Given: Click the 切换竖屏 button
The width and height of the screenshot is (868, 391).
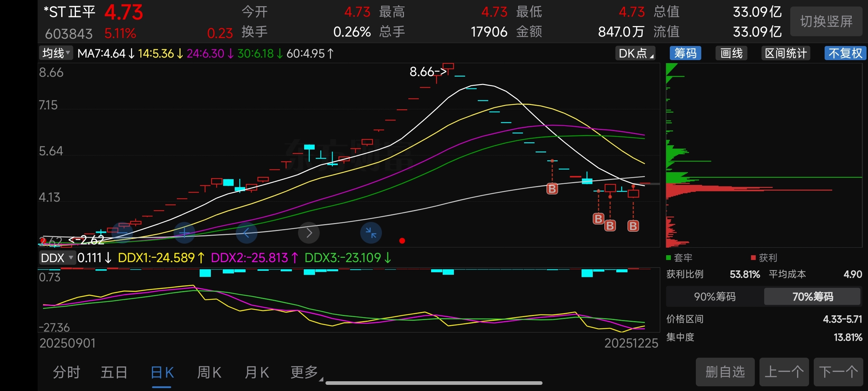Looking at the screenshot, I should (x=826, y=22).
